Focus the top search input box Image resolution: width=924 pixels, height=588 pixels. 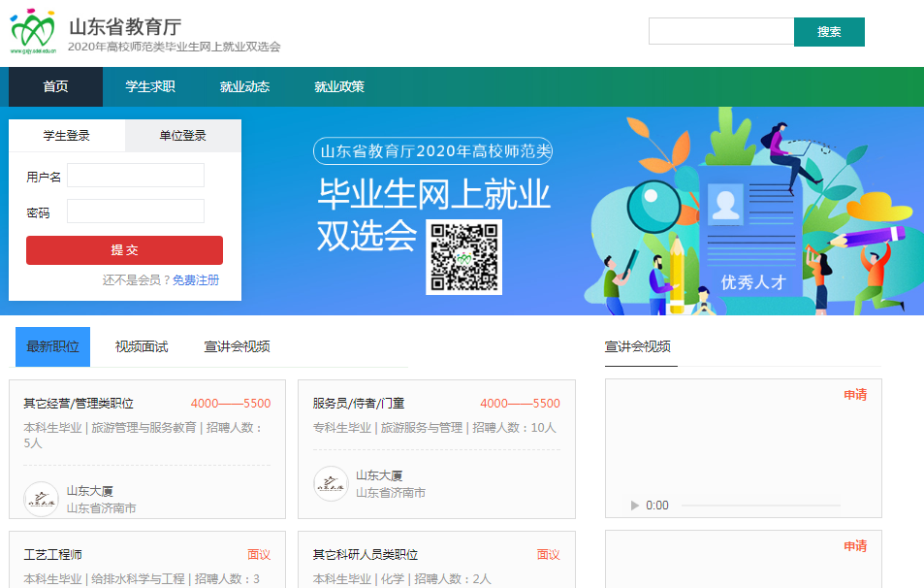click(720, 32)
